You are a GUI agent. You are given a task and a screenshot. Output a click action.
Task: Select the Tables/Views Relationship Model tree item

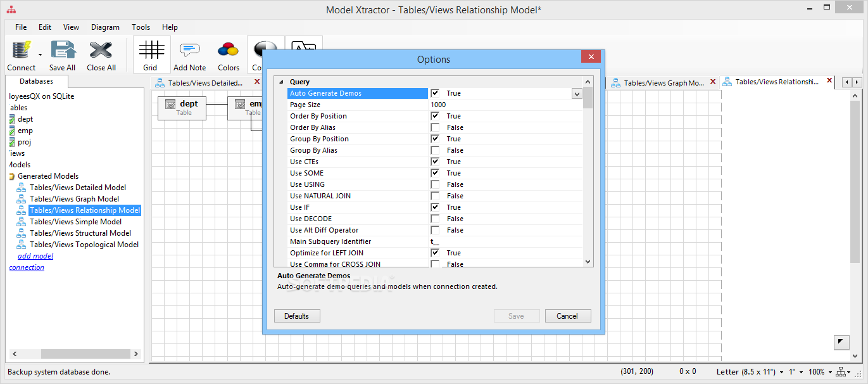point(85,210)
